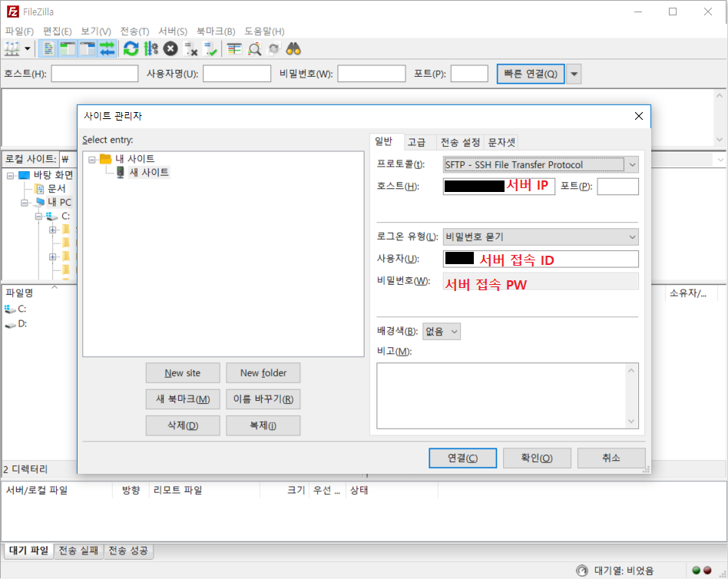Collapse the 바탕 화면 tree node
This screenshot has width=728, height=579.
click(x=10, y=176)
